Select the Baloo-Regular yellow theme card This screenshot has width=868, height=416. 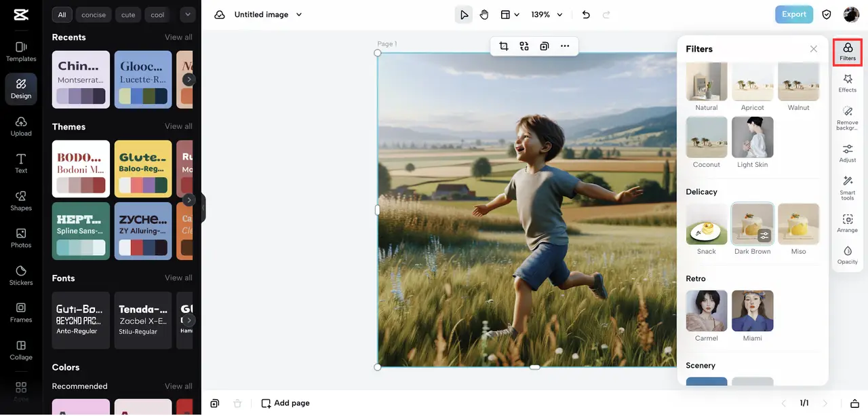pyautogui.click(x=143, y=169)
